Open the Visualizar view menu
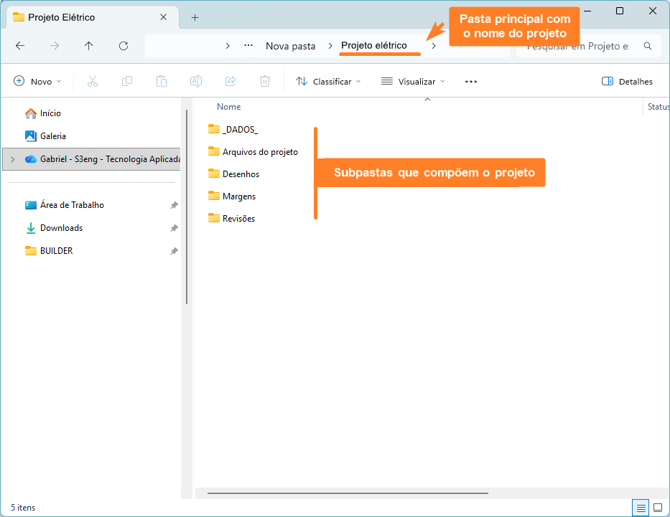The height and width of the screenshot is (517, 670). pyautogui.click(x=413, y=81)
